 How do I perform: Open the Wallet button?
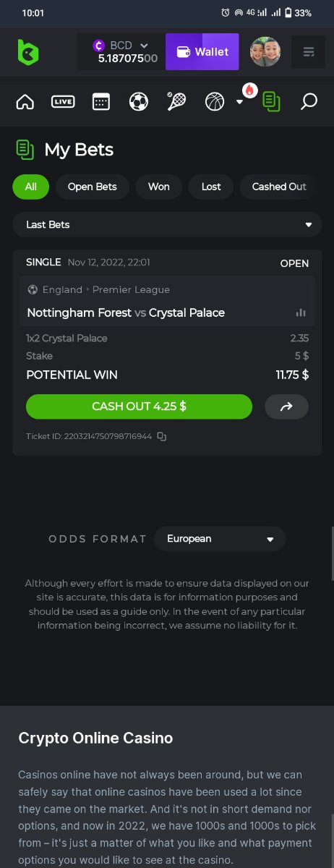(x=202, y=52)
